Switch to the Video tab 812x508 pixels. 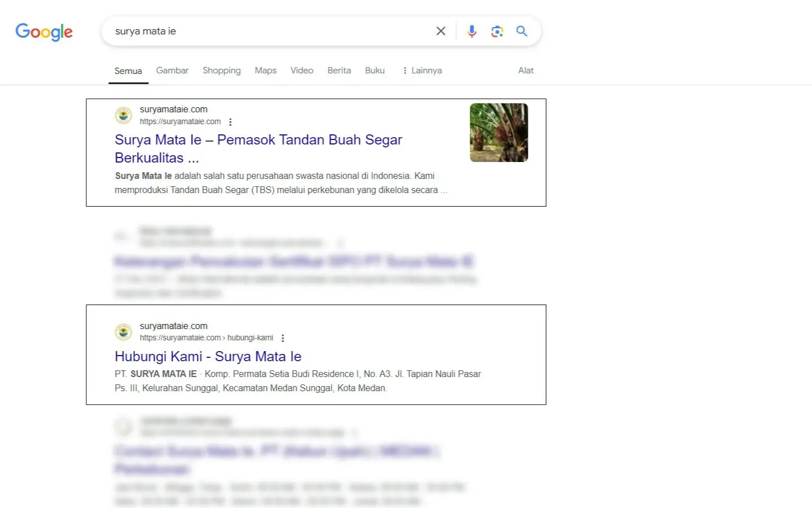(302, 70)
